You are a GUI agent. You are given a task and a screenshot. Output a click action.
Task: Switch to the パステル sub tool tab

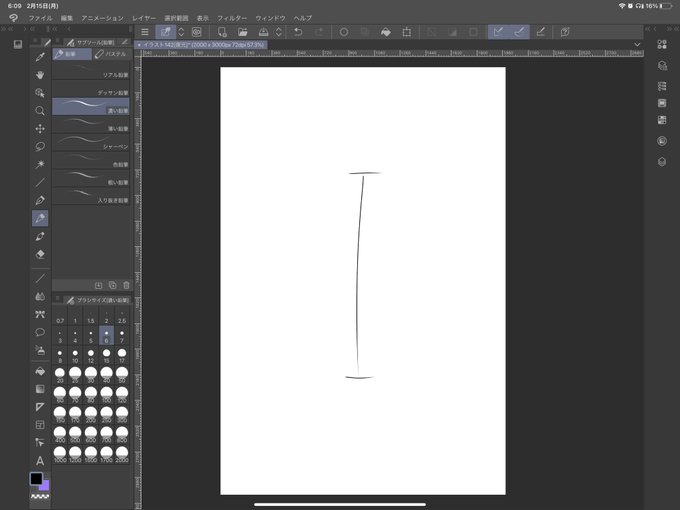[x=111, y=54]
